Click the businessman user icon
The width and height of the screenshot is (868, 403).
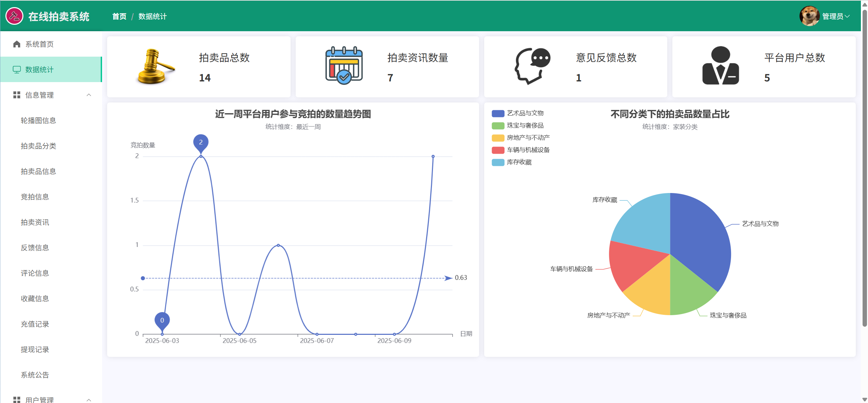pyautogui.click(x=721, y=66)
